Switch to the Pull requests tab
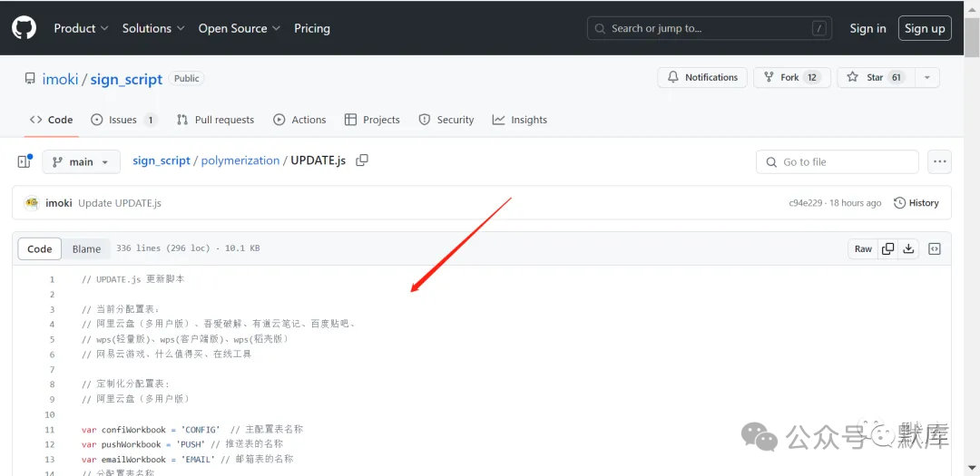Viewport: 980px width, 476px height. (x=216, y=120)
